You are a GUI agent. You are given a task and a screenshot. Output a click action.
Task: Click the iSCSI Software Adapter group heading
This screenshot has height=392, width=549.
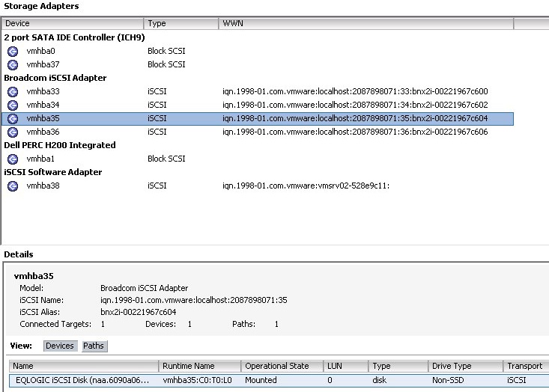tap(53, 172)
